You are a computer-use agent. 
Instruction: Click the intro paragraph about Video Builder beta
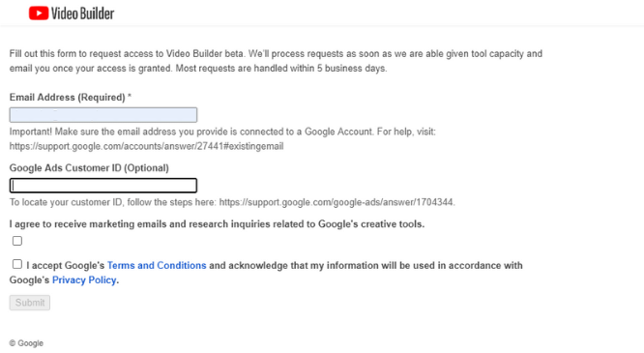(x=276, y=61)
